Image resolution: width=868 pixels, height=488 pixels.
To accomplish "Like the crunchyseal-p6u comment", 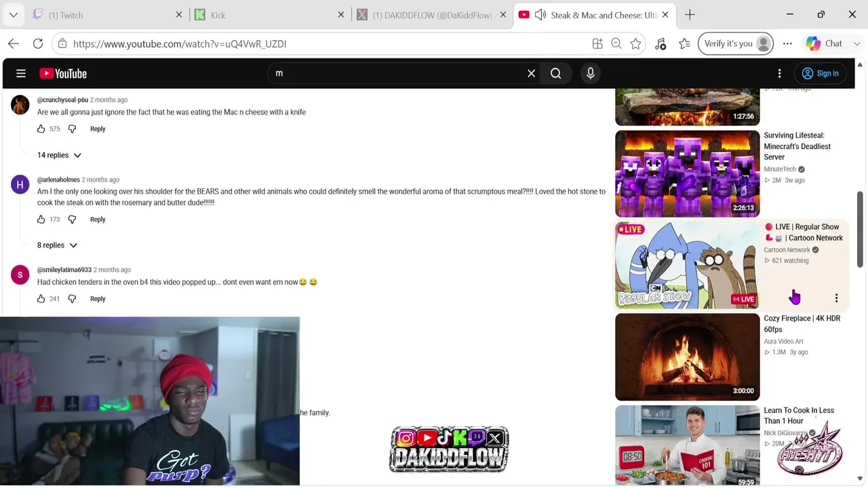I will tap(41, 129).
